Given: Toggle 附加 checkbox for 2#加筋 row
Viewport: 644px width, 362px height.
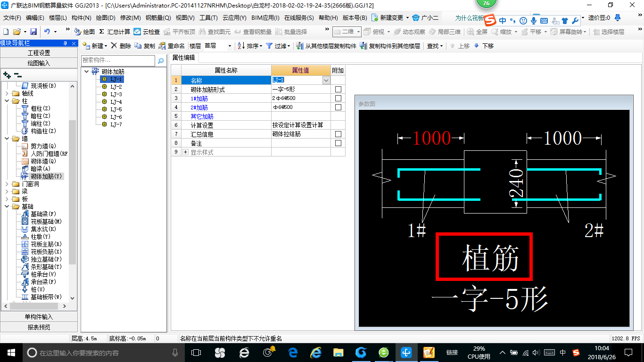Looking at the screenshot, I should coord(338,107).
